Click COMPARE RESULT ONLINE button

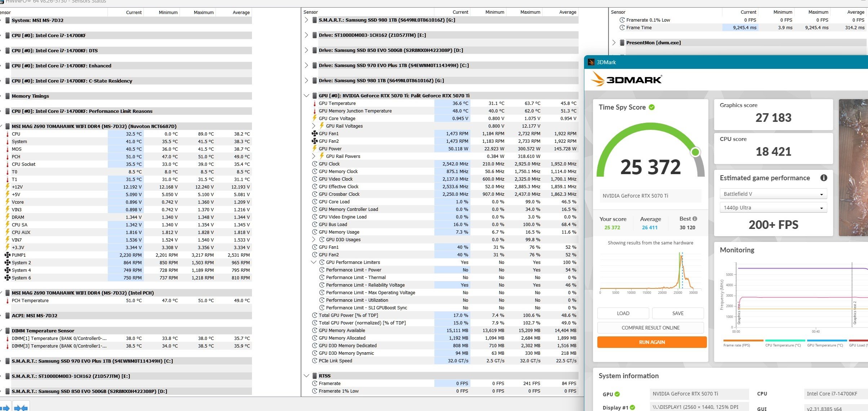650,328
